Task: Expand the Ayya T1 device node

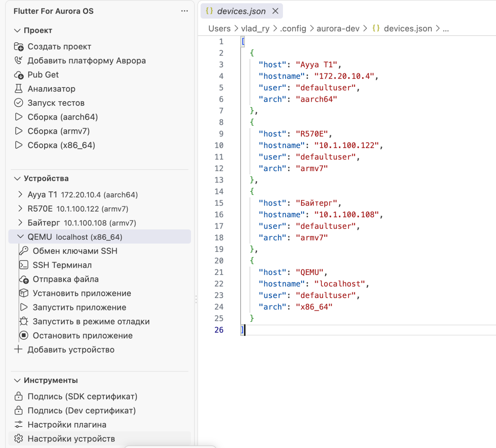Action: (x=20, y=195)
